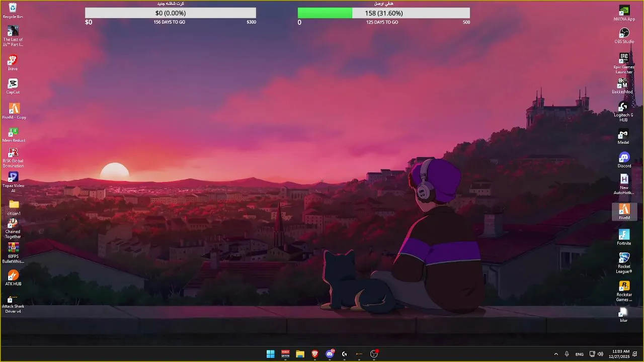Select the New AutoHotkey script file
The width and height of the screenshot is (644, 362).
(624, 185)
